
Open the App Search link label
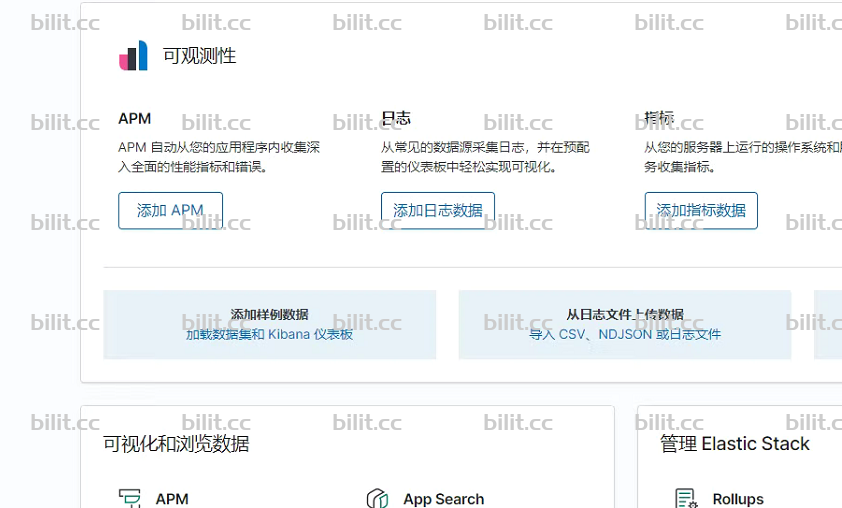click(x=444, y=499)
